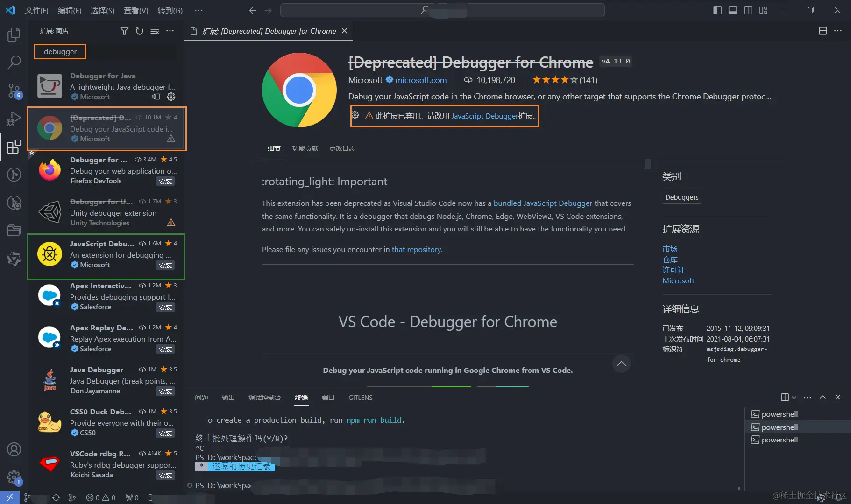Filter extensions with the funnel icon
851x504 pixels.
pyautogui.click(x=124, y=31)
